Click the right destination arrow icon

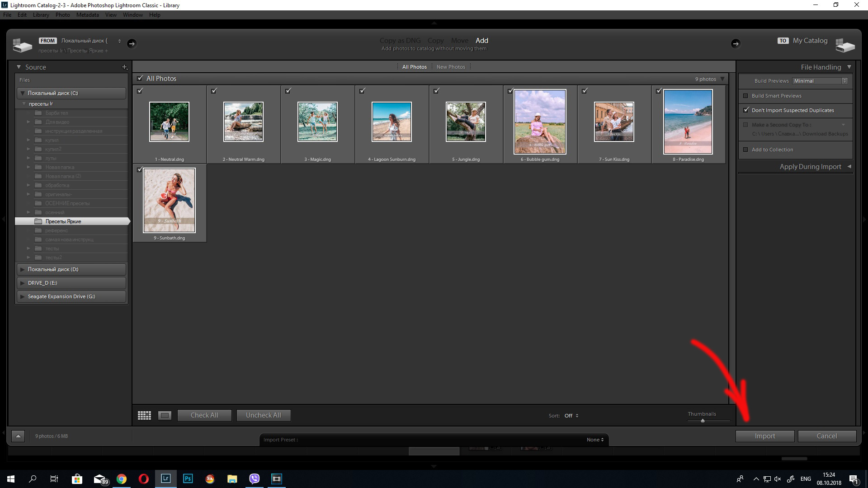[736, 44]
